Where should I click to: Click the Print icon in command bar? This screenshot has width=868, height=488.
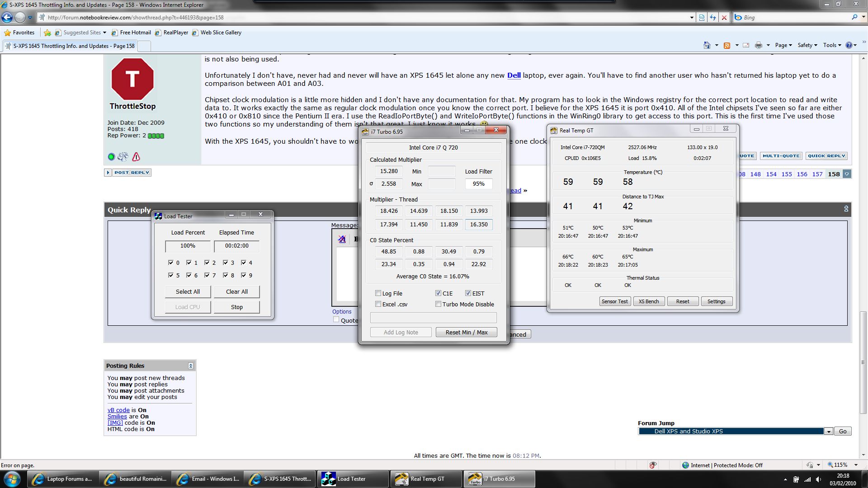click(759, 45)
